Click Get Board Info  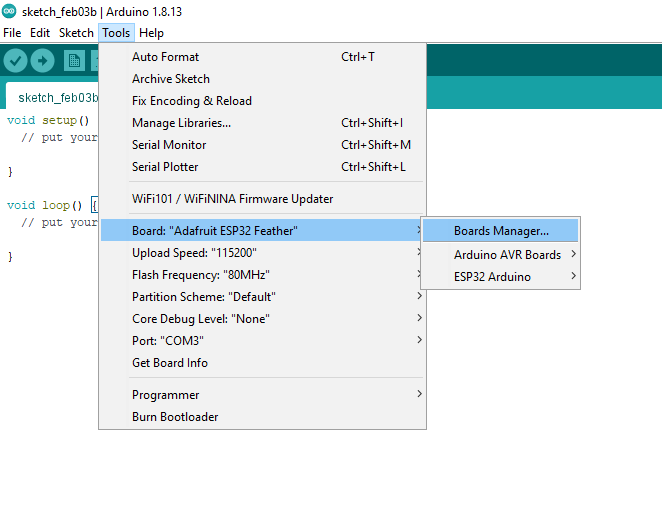click(262, 363)
